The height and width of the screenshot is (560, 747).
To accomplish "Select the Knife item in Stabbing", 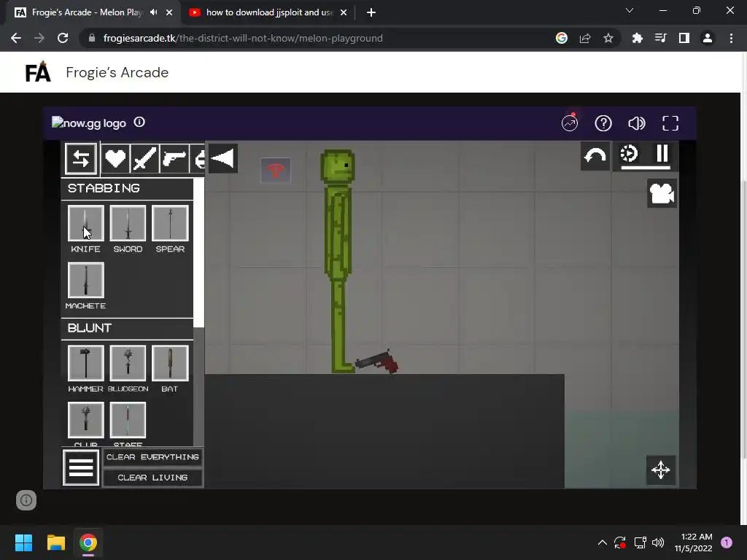I will pos(86,223).
